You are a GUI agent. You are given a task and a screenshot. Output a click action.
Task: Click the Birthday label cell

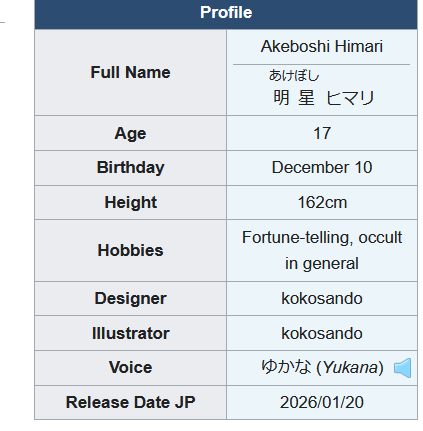130,168
